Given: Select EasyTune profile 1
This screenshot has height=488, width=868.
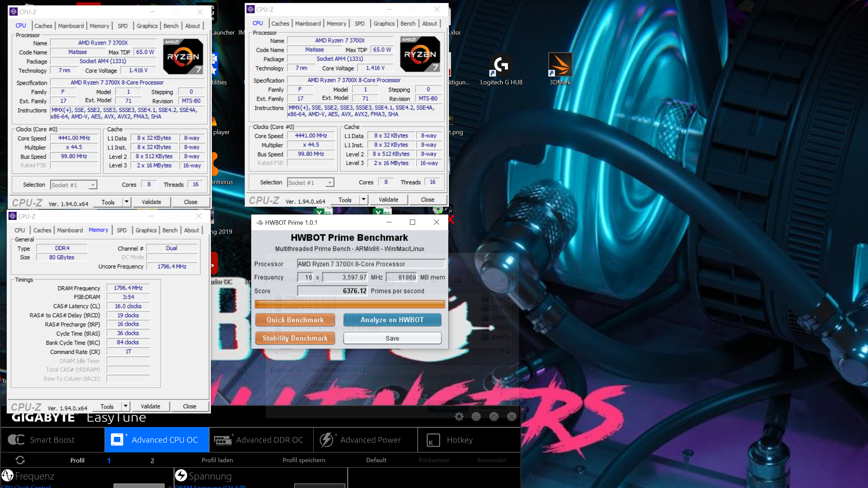Looking at the screenshot, I should [109, 460].
